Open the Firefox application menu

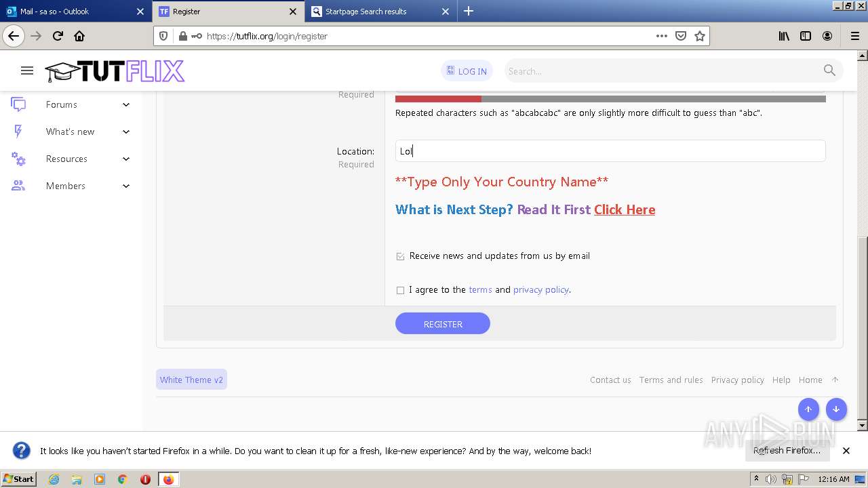click(854, 36)
